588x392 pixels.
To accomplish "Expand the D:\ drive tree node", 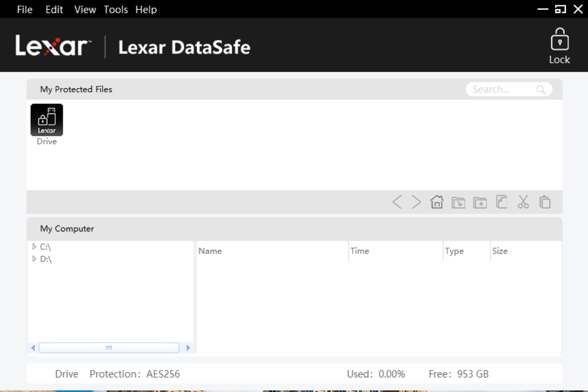I will (35, 259).
